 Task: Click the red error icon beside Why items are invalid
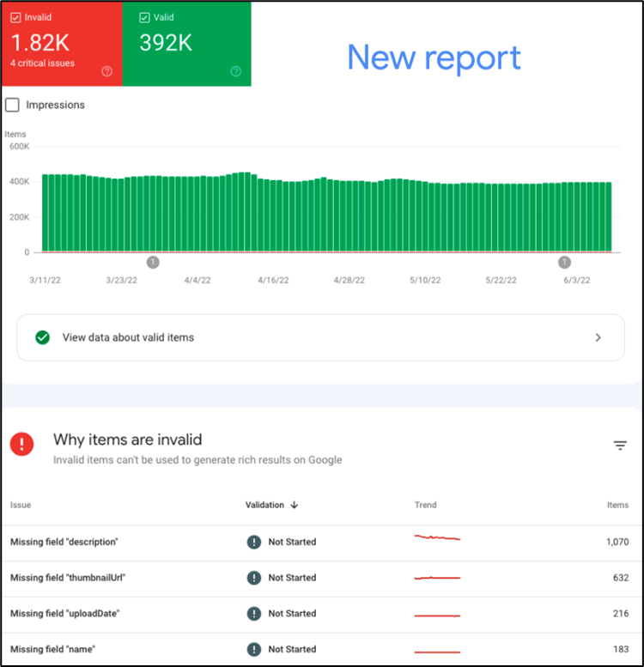tap(21, 444)
